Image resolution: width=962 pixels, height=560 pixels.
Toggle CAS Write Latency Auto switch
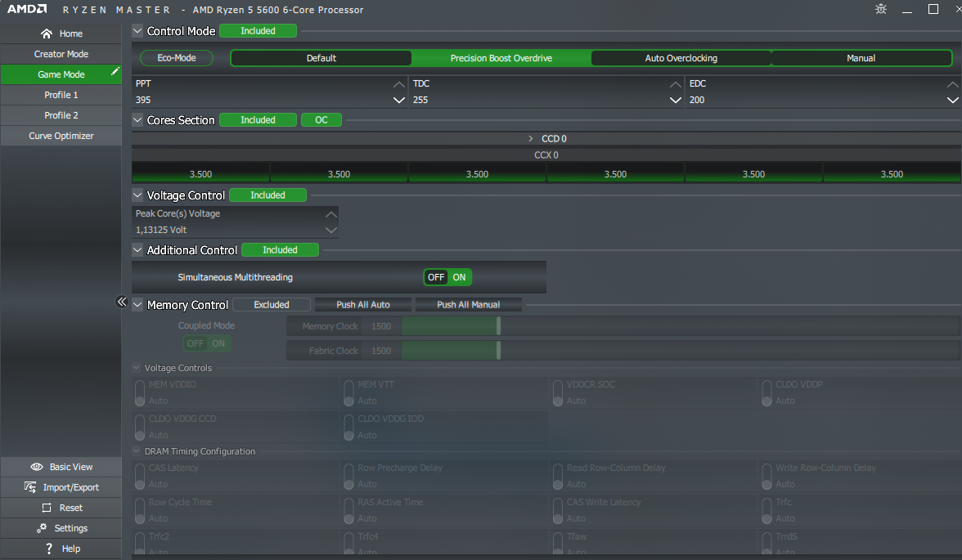(x=558, y=510)
